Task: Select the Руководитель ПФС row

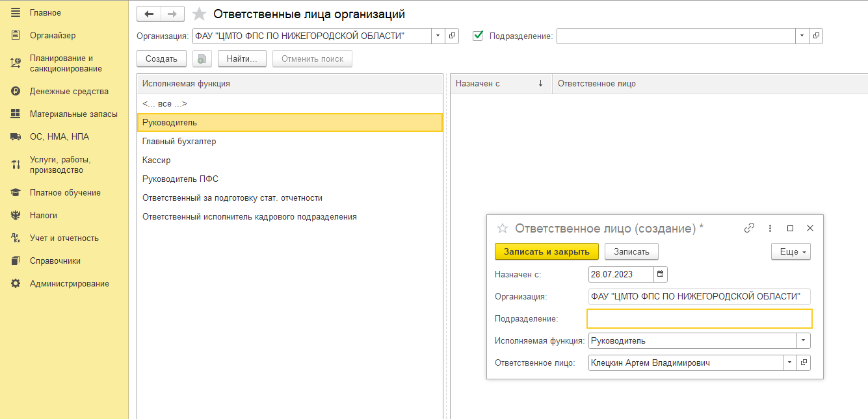Action: 290,179
